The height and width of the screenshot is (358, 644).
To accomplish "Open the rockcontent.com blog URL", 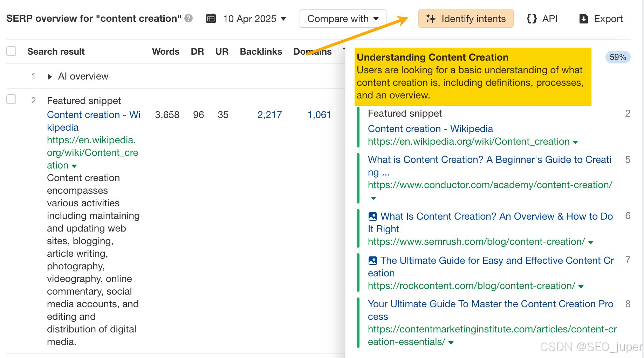I will coord(471,285).
